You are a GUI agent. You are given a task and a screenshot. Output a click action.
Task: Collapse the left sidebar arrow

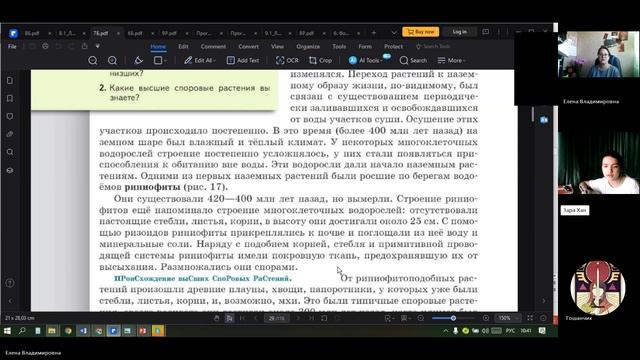[10, 301]
